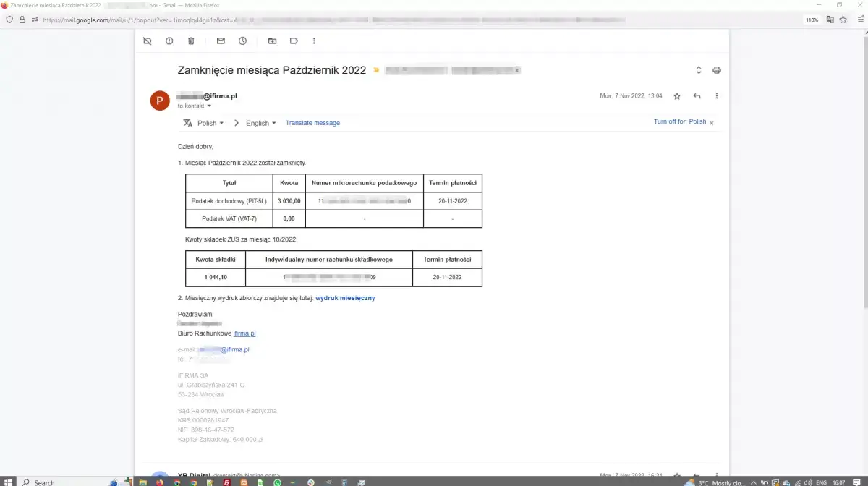This screenshot has width=868, height=486.
Task: Click the weather widget showing 3°C
Action: tap(715, 482)
